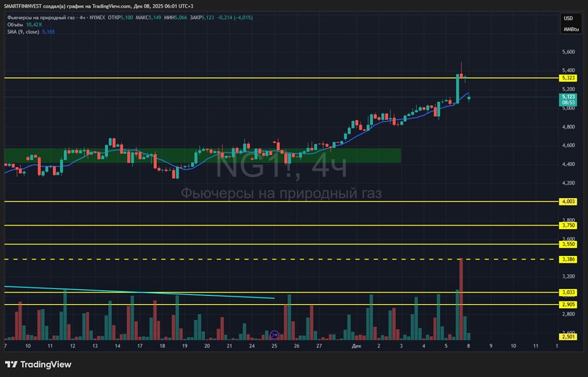
Task: Click the Дек month label on time axis
Action: click(x=356, y=346)
